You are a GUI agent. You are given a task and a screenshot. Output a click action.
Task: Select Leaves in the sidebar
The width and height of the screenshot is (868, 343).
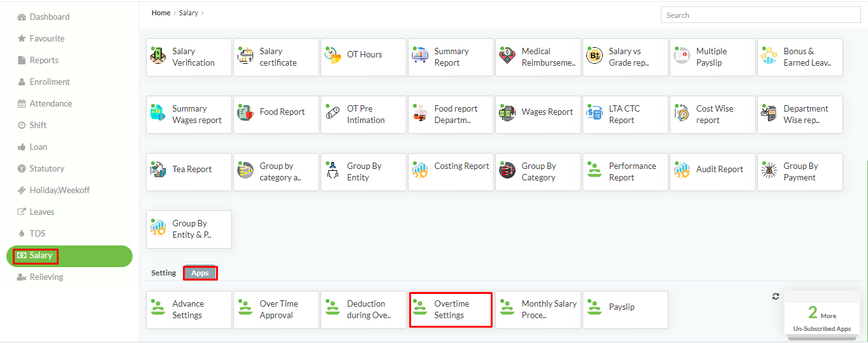click(x=36, y=212)
